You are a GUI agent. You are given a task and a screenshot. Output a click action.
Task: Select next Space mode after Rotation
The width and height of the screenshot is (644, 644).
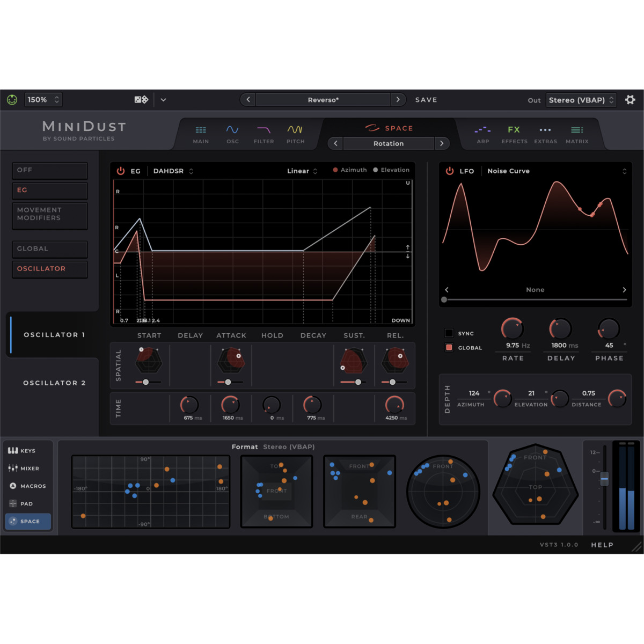[442, 143]
